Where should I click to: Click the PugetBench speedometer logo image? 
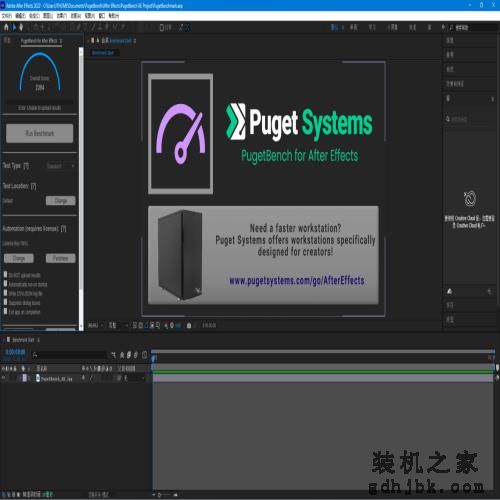(x=180, y=134)
